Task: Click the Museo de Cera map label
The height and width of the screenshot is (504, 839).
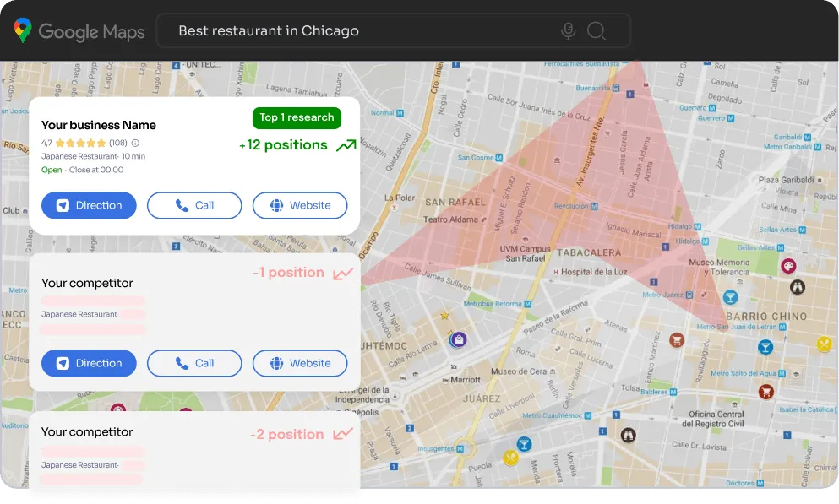Action: click(519, 371)
